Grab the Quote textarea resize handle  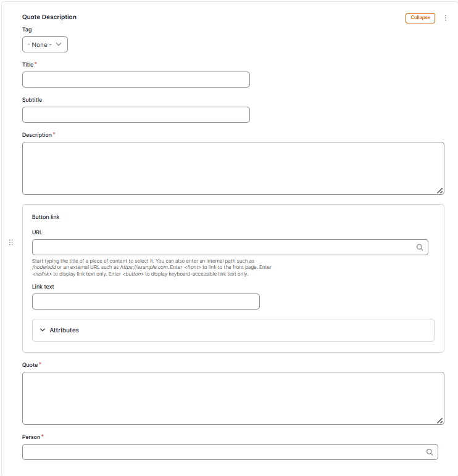440,421
